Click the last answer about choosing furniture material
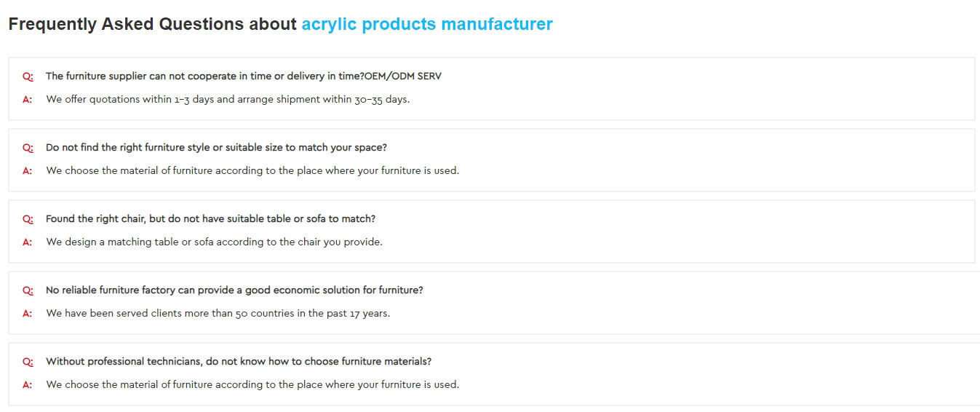 [252, 384]
